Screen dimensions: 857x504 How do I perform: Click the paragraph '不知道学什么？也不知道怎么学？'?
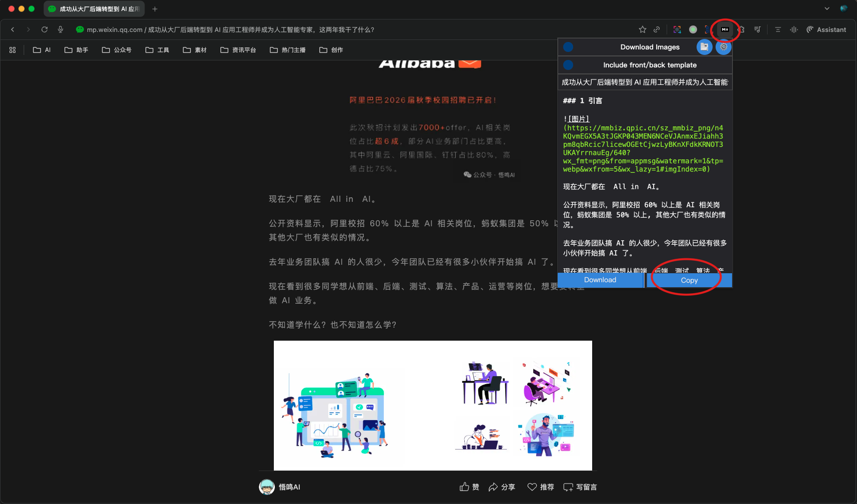(333, 325)
